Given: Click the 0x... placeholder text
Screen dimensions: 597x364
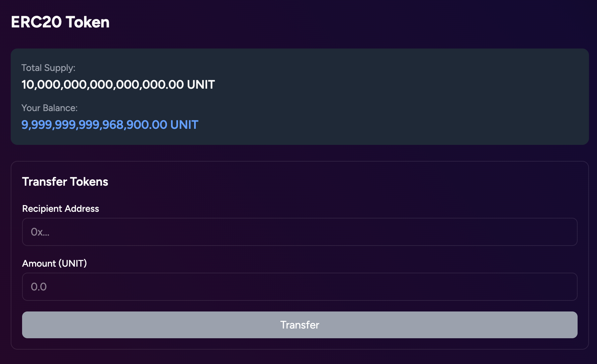Looking at the screenshot, I should [40, 232].
